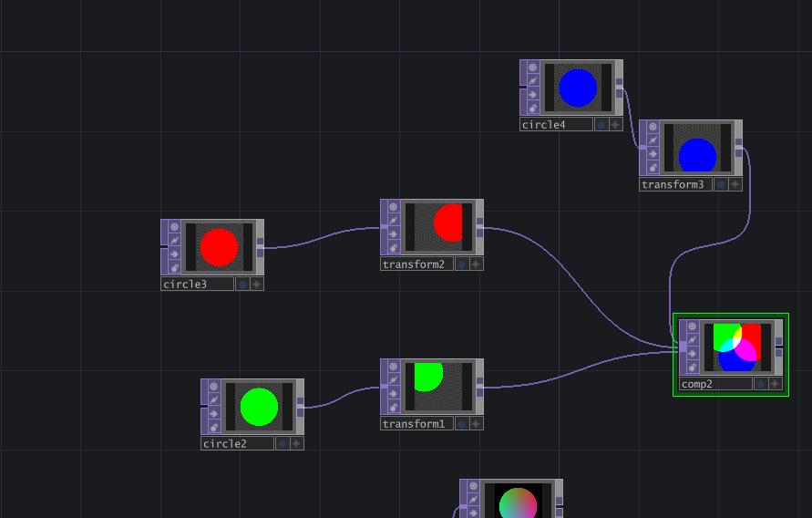Activate viewer plus icon on transform3
Image resolution: width=812 pixels, height=518 pixels.
[x=735, y=184]
